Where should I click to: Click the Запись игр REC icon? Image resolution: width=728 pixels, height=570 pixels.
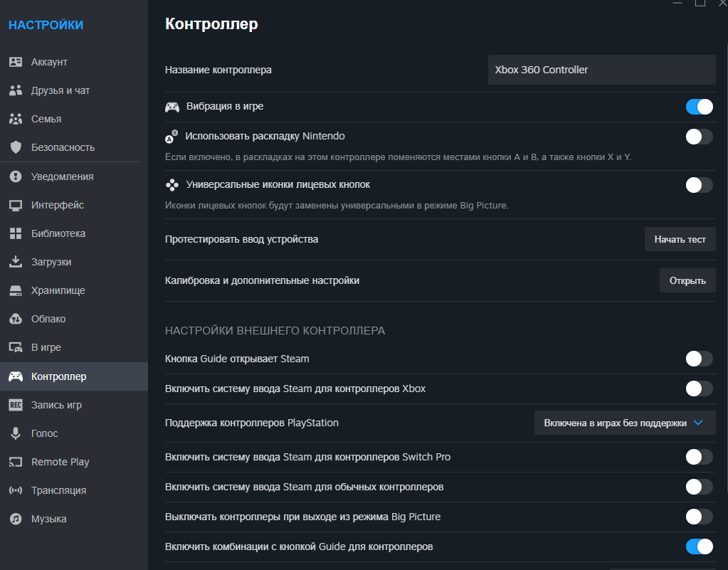coord(16,405)
